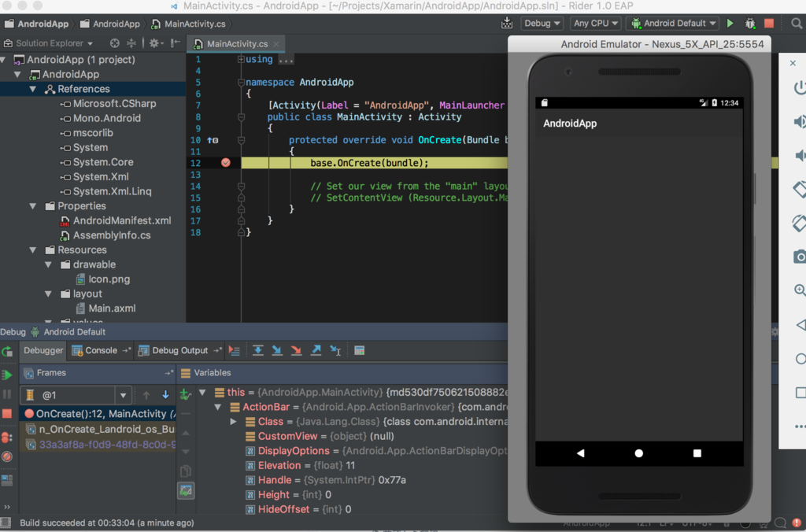This screenshot has width=806, height=532.
Task: Click the error indicator in the status bar
Action: [797, 523]
